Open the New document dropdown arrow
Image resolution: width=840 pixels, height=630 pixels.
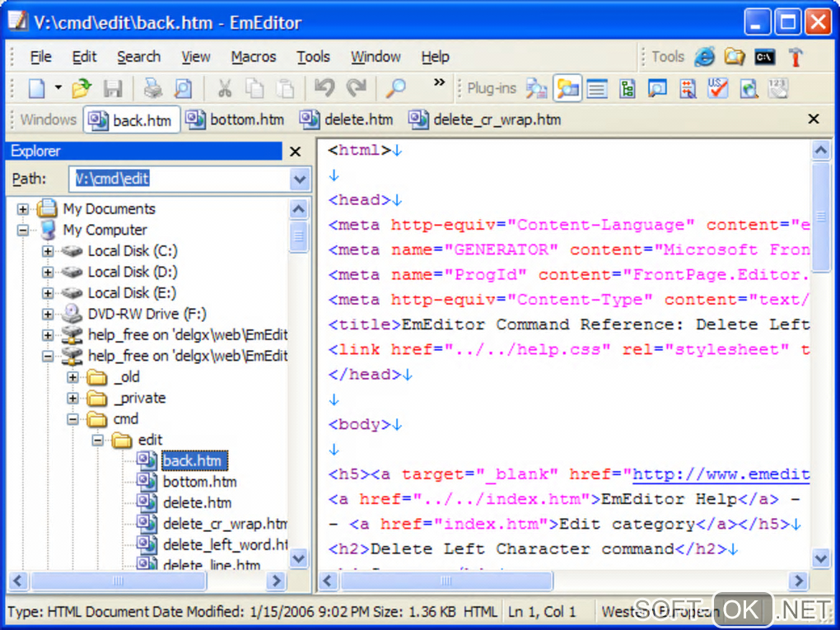pos(58,88)
